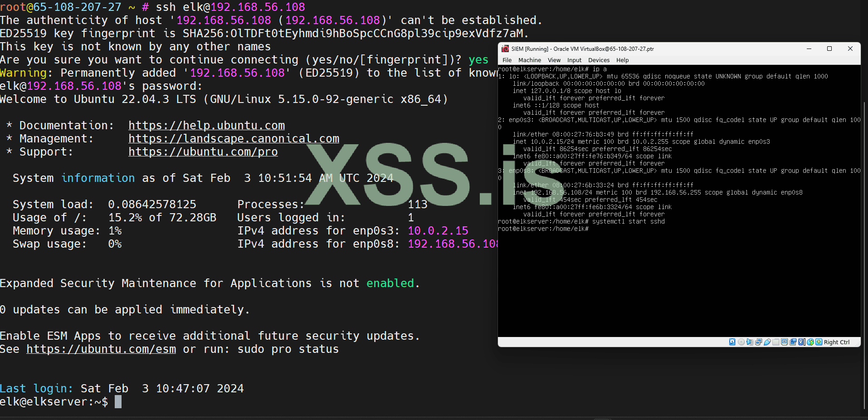Click the hard disk activity icon in VirtualBox status bar
This screenshot has height=420, width=868.
point(732,342)
